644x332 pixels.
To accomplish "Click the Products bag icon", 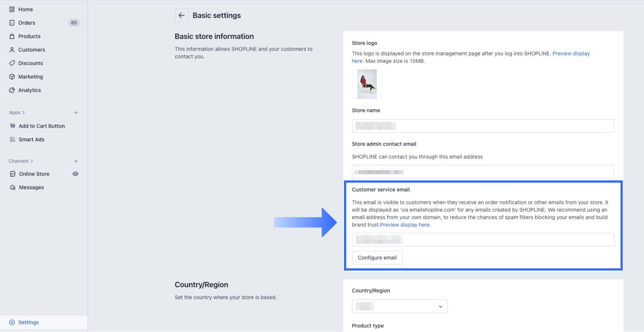I will point(12,36).
